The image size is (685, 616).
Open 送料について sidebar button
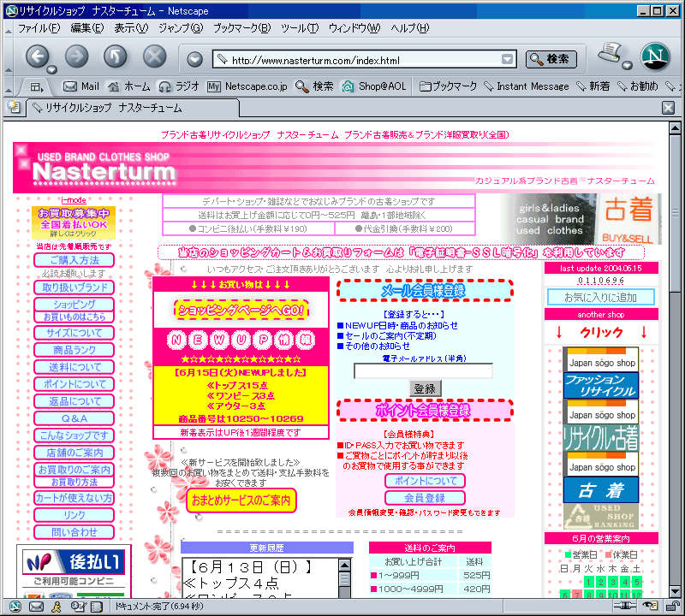[74, 367]
